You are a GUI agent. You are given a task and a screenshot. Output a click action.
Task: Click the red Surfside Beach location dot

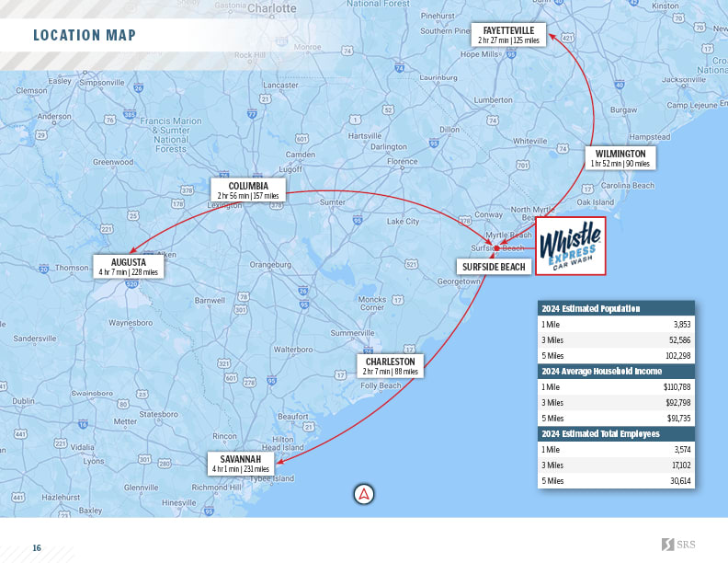click(496, 248)
